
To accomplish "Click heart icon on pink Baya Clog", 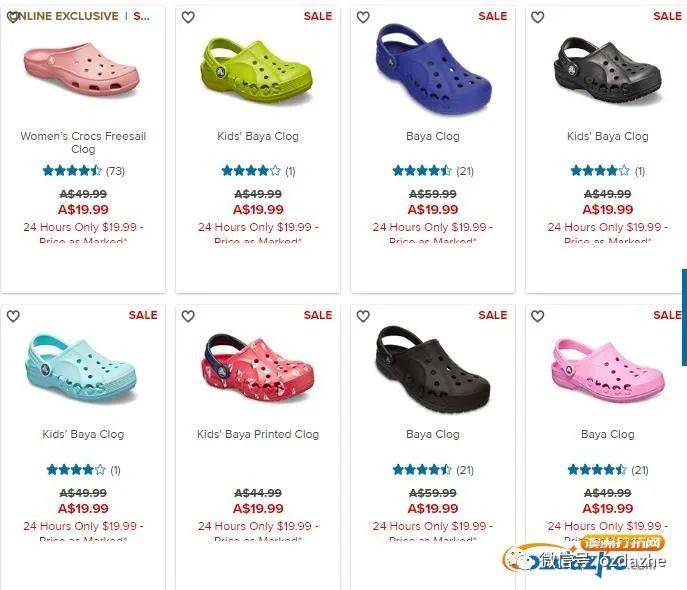I will pos(538,316).
